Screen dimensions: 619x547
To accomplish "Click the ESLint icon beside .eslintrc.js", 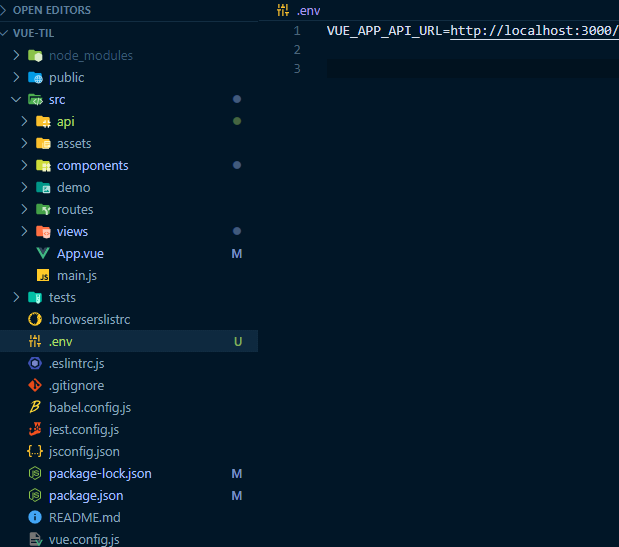I will (35, 363).
